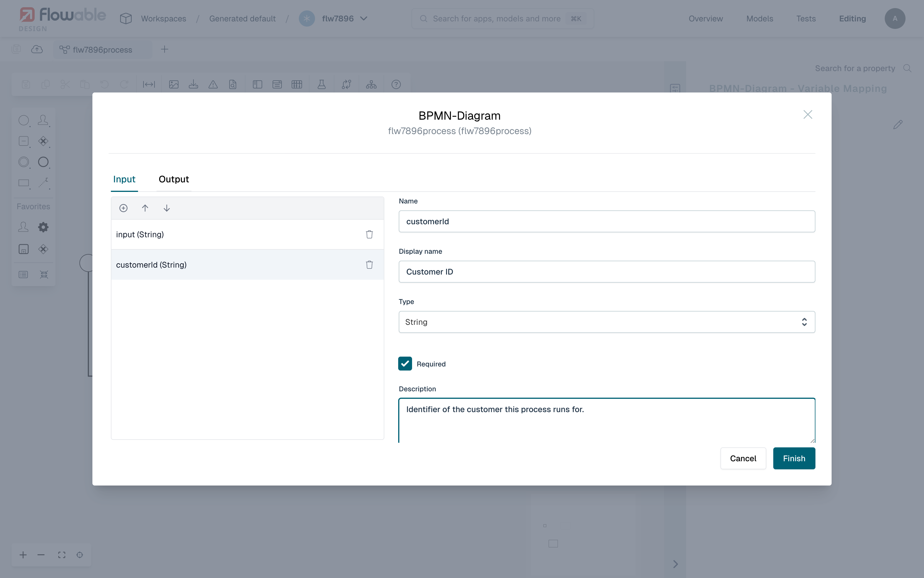The width and height of the screenshot is (924, 578).
Task: Click the table grid icon in the toolbar
Action: (x=297, y=84)
